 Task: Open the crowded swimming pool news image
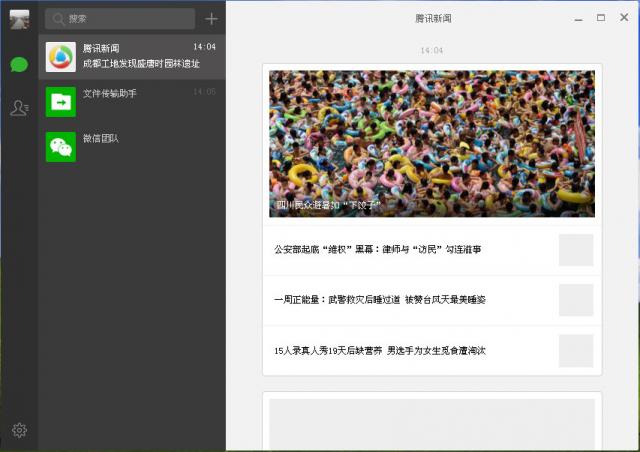point(432,144)
